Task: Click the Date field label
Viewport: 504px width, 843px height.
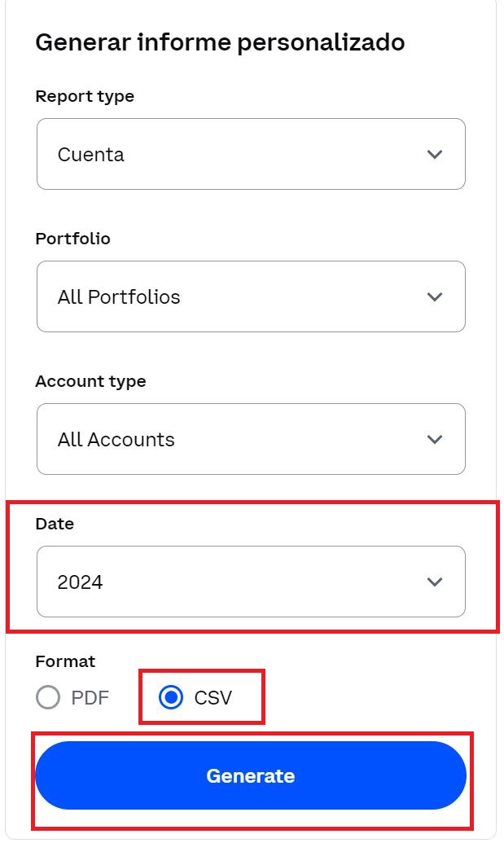Action: coord(55,524)
